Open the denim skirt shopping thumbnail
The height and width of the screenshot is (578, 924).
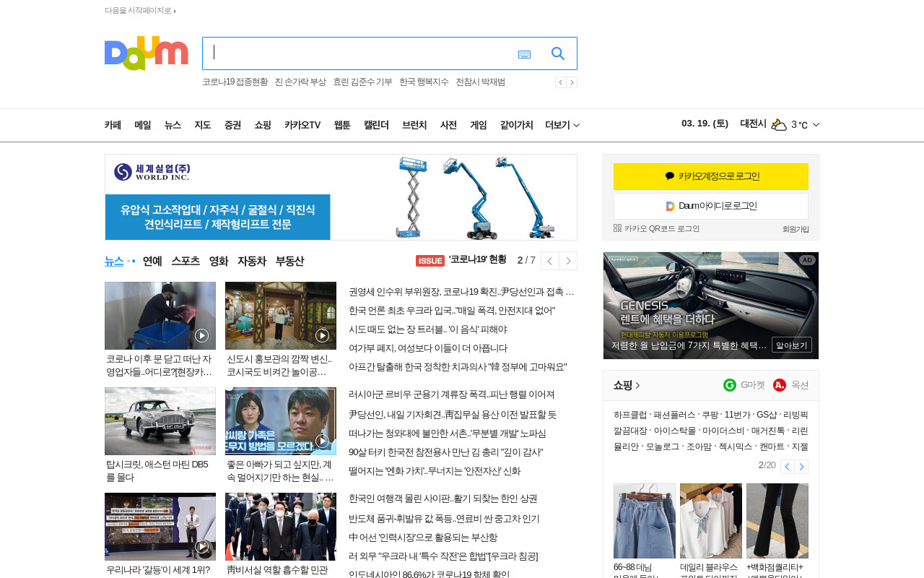[x=645, y=521]
